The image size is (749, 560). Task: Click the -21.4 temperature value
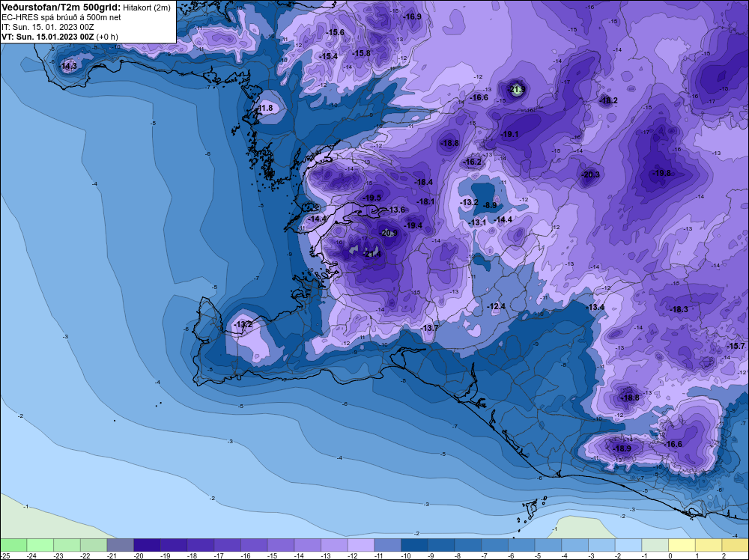coord(372,255)
